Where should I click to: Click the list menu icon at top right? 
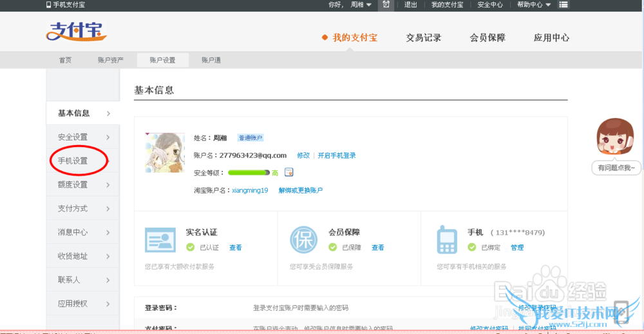tap(563, 5)
